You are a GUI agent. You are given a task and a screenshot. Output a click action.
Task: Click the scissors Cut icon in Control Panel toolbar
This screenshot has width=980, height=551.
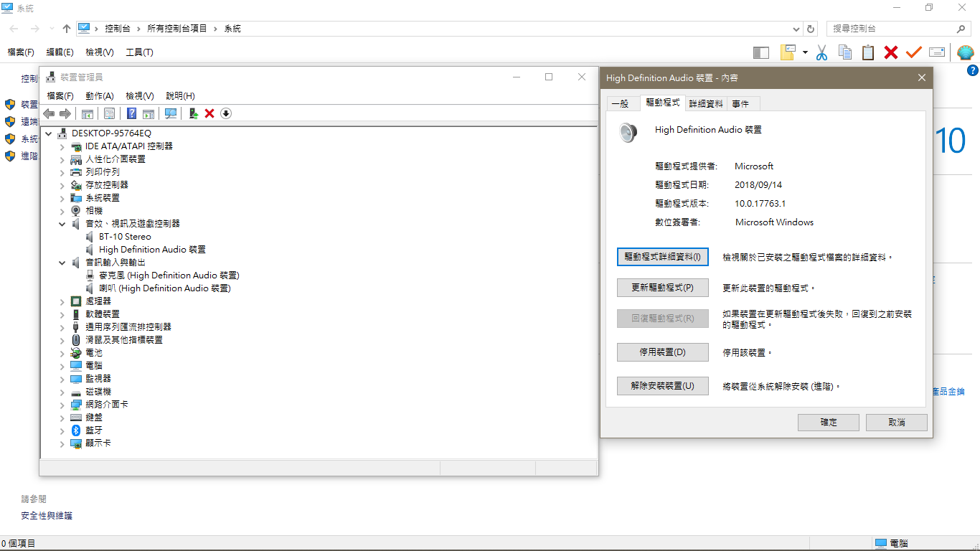coord(822,52)
